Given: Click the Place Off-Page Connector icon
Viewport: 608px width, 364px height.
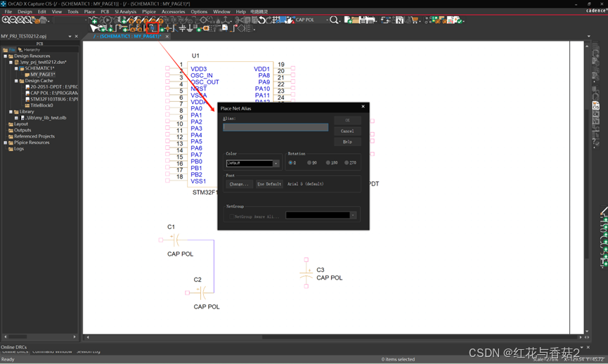Looking at the screenshot, I should pos(206,28).
